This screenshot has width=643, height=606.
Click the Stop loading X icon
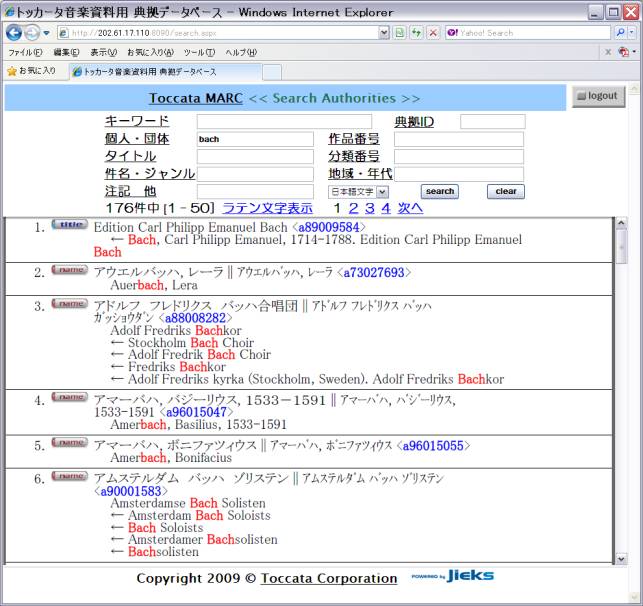433,33
